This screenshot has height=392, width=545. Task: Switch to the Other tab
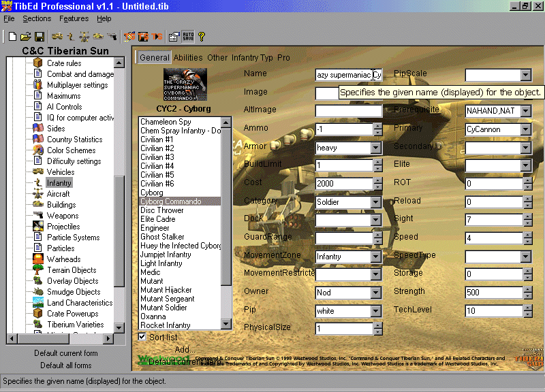click(217, 58)
